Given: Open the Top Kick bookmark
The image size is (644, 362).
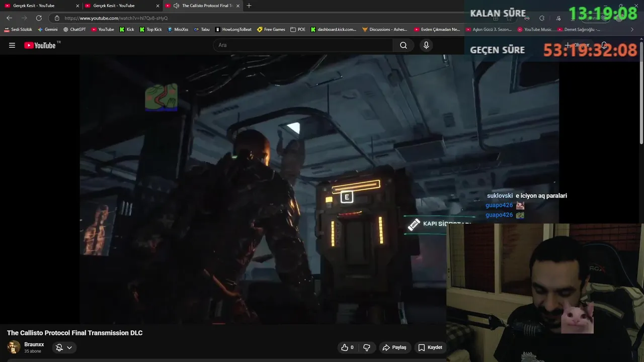Looking at the screenshot, I should click(x=151, y=30).
